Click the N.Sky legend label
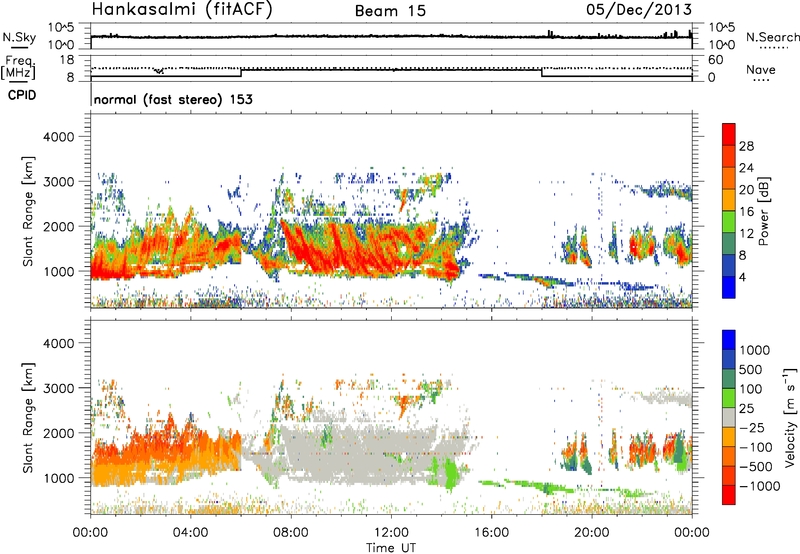The image size is (800, 554). [x=19, y=37]
